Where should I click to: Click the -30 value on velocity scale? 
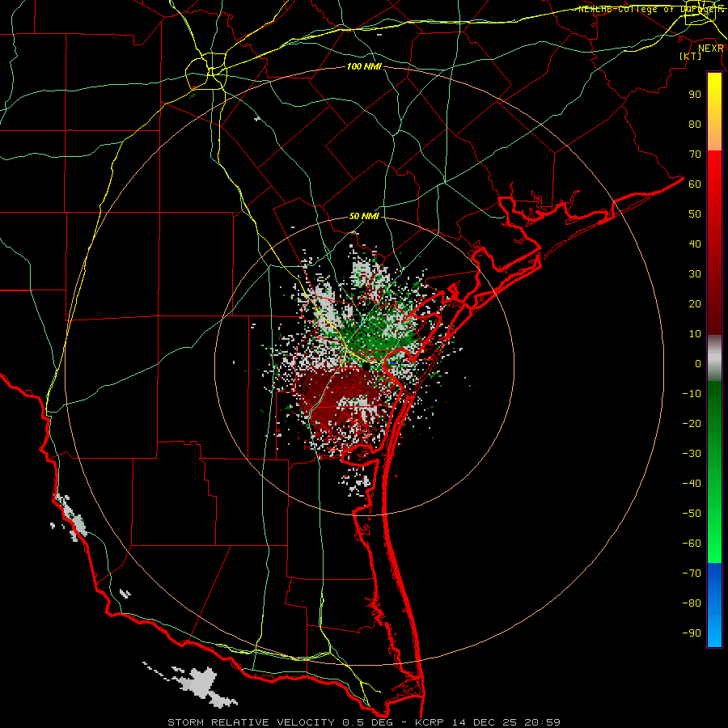point(692,454)
